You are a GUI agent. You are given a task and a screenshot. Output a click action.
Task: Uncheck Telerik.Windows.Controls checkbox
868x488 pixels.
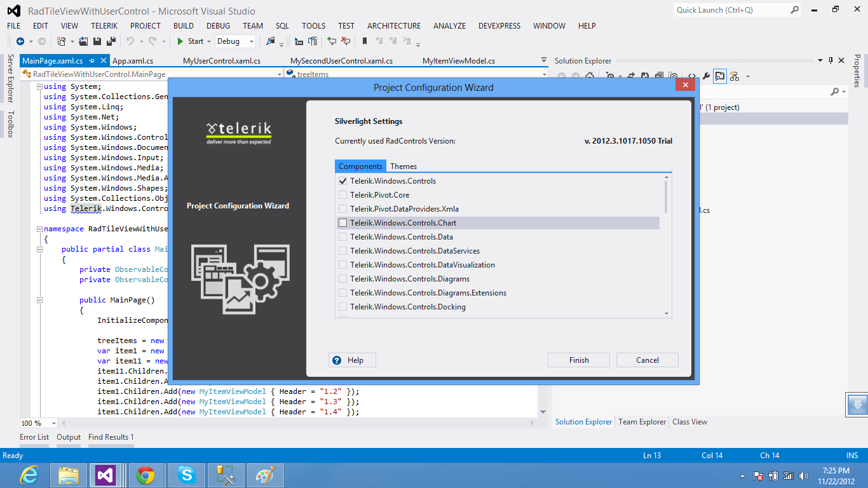click(x=343, y=181)
